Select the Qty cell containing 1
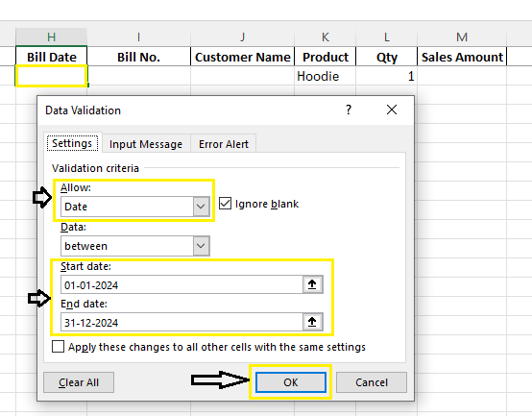 coord(386,76)
